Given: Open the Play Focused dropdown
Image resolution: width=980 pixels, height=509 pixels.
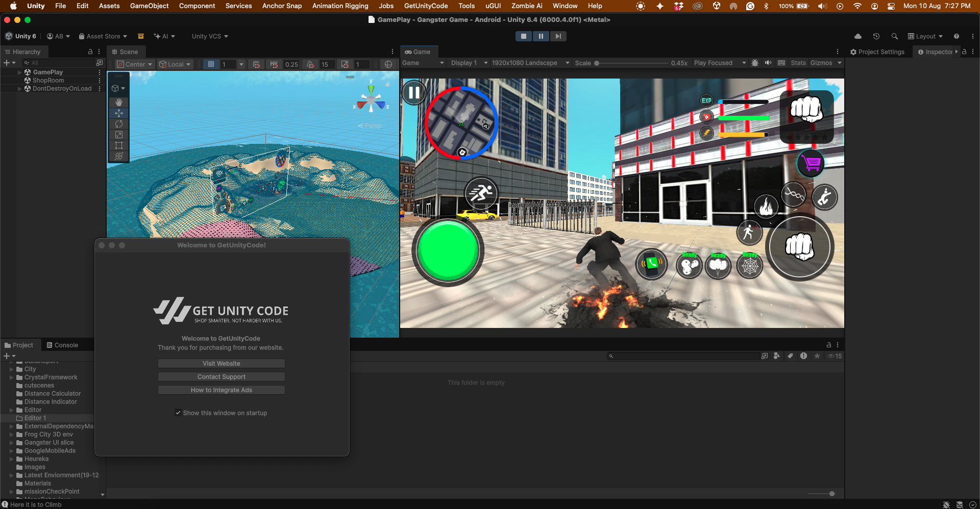Looking at the screenshot, I should click(720, 63).
